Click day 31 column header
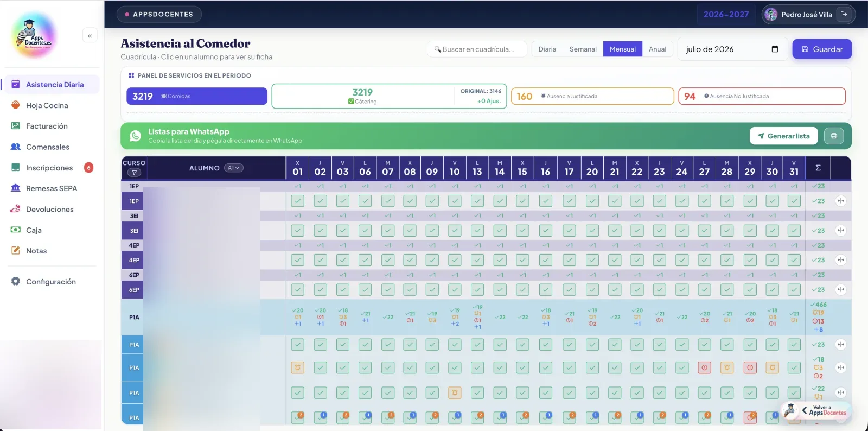 tap(794, 168)
